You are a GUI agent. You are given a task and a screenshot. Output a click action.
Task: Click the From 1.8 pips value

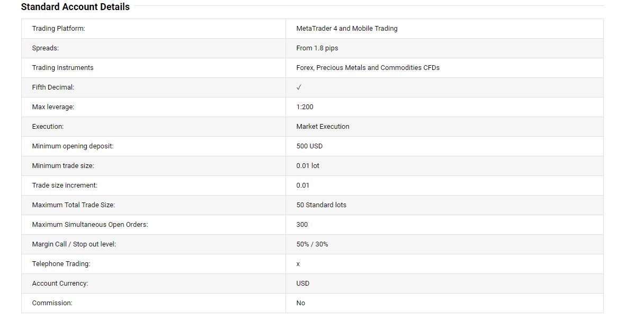click(x=317, y=48)
